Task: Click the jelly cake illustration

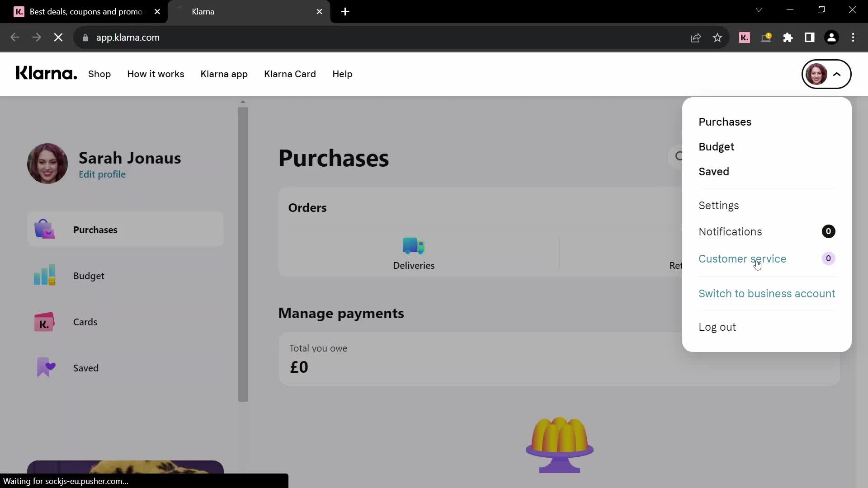Action: click(x=560, y=445)
